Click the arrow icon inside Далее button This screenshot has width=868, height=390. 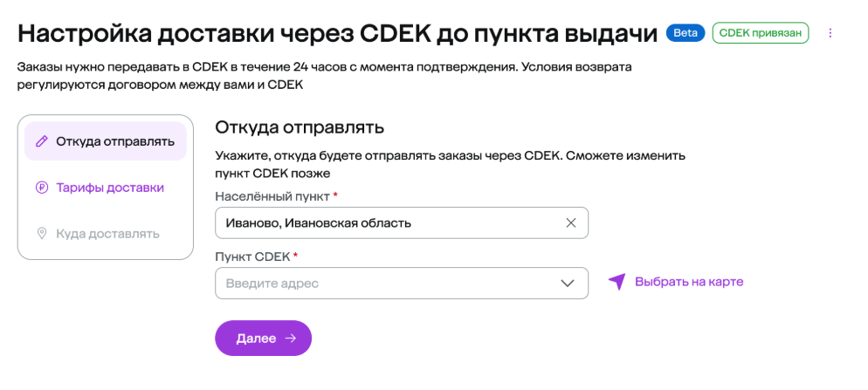click(x=290, y=339)
